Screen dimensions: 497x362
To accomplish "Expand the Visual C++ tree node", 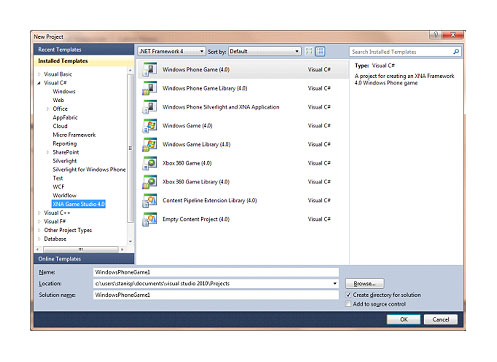I will point(39,213).
